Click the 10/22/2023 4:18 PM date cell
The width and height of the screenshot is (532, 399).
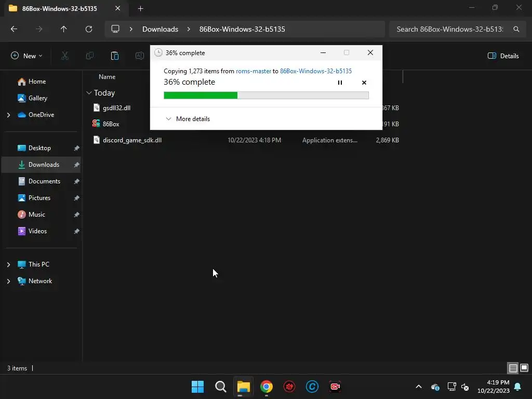tap(254, 140)
